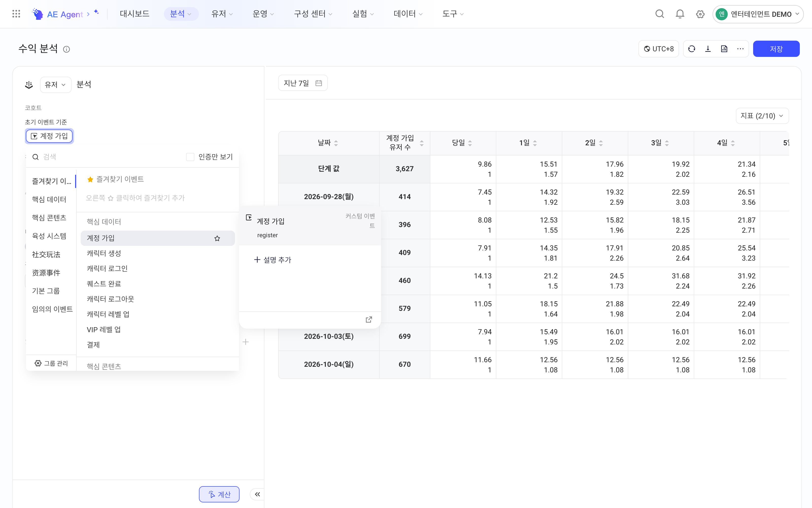The width and height of the screenshot is (812, 508).
Task: Focus the event 검색 input
Action: click(107, 157)
